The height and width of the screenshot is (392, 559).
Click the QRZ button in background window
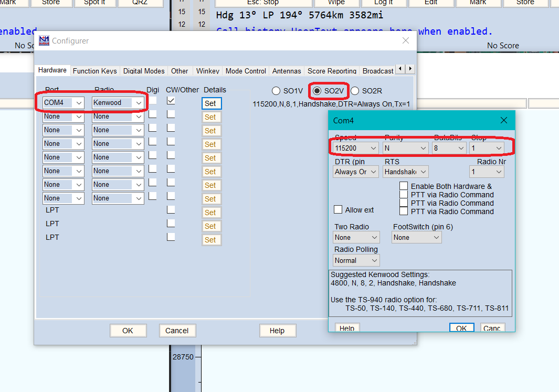click(140, 3)
